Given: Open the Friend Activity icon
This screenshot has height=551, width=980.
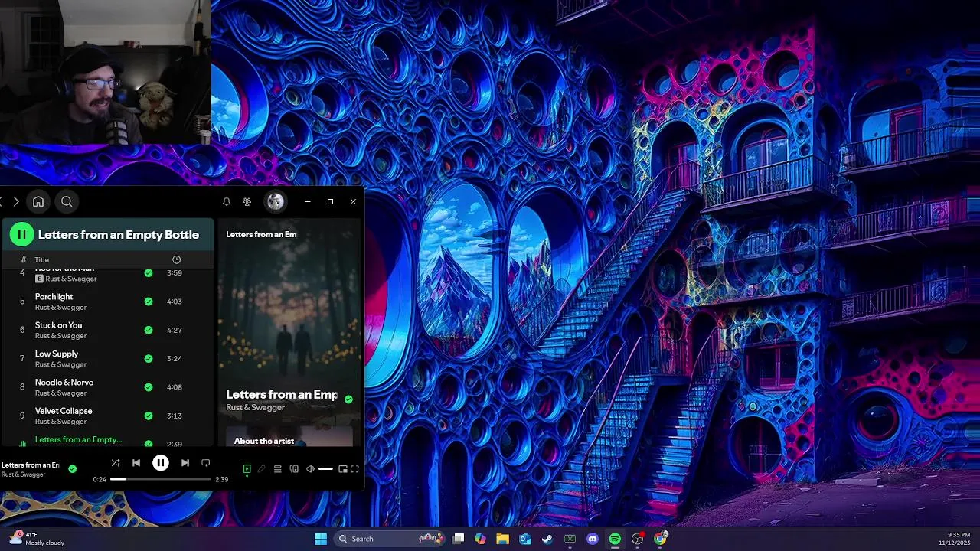Looking at the screenshot, I should click(x=247, y=201).
